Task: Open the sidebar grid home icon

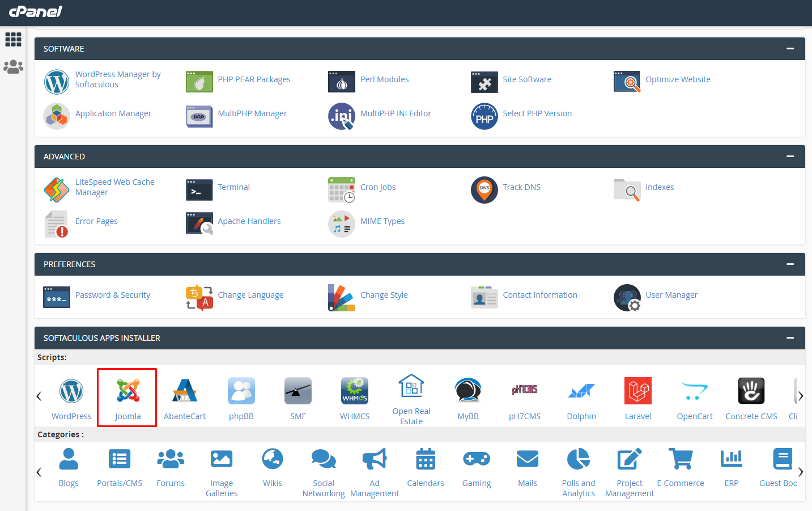Action: [x=13, y=39]
